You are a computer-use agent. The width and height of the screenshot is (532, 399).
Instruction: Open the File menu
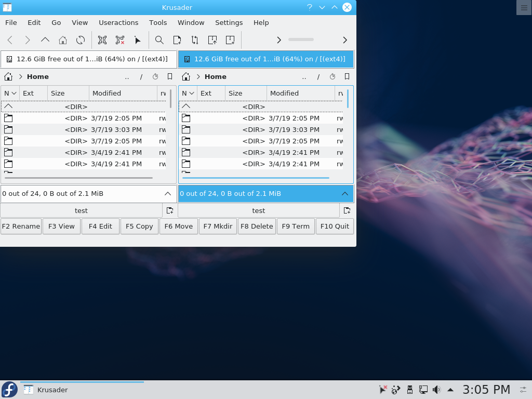[11, 23]
